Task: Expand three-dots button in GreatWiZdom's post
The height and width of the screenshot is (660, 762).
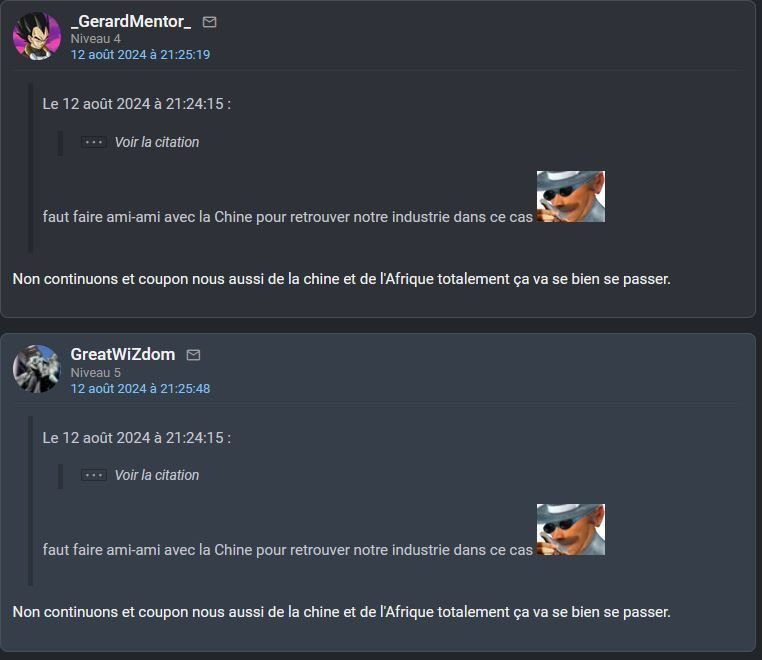Action: click(94, 475)
